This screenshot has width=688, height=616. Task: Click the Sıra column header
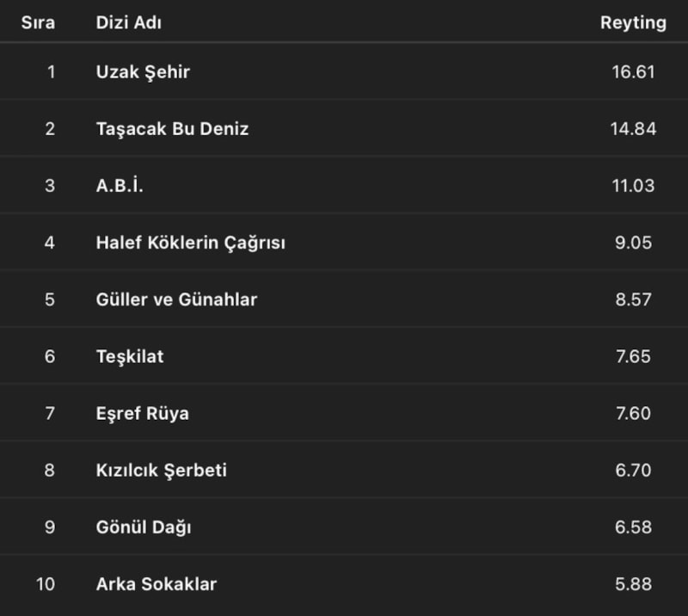pyautogui.click(x=38, y=23)
